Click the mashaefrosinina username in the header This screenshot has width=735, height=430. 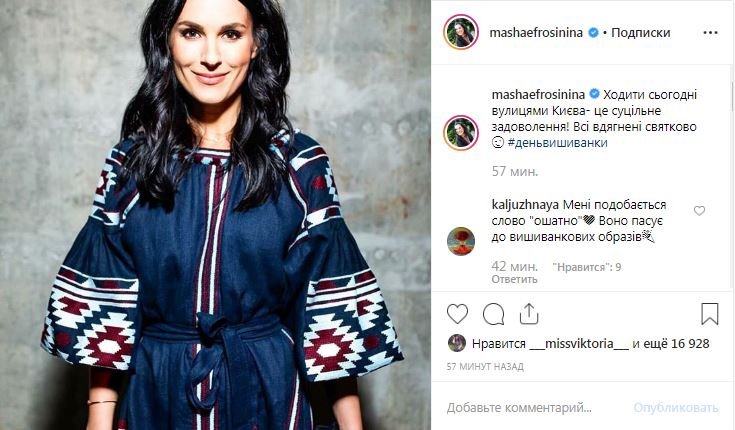(536, 32)
